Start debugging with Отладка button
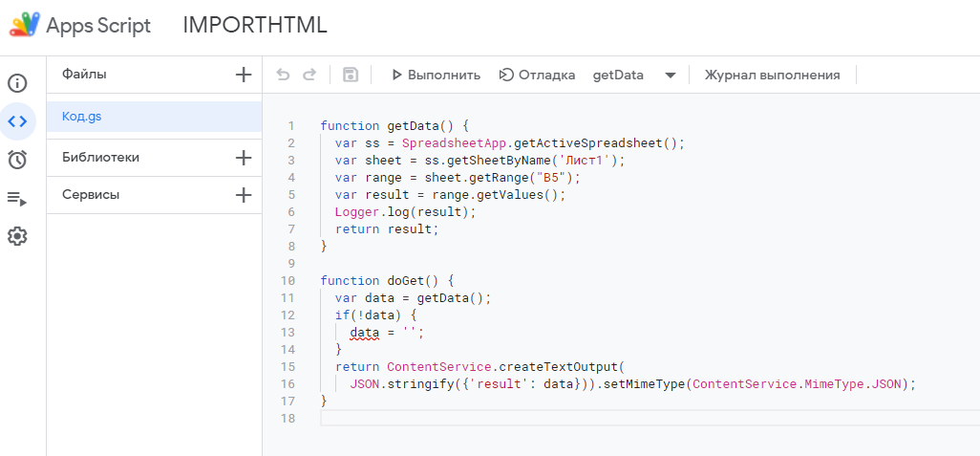Image resolution: width=980 pixels, height=456 pixels. 537,76
